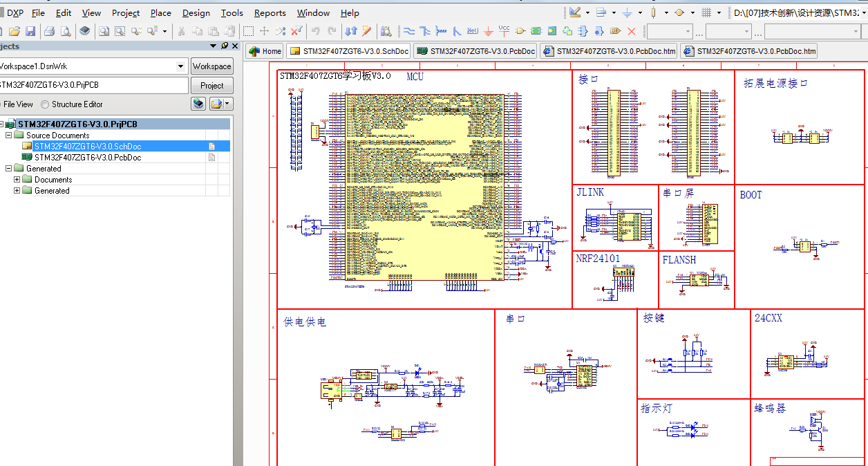
Task: Open an existing document with folder icon
Action: pyautogui.click(x=14, y=31)
